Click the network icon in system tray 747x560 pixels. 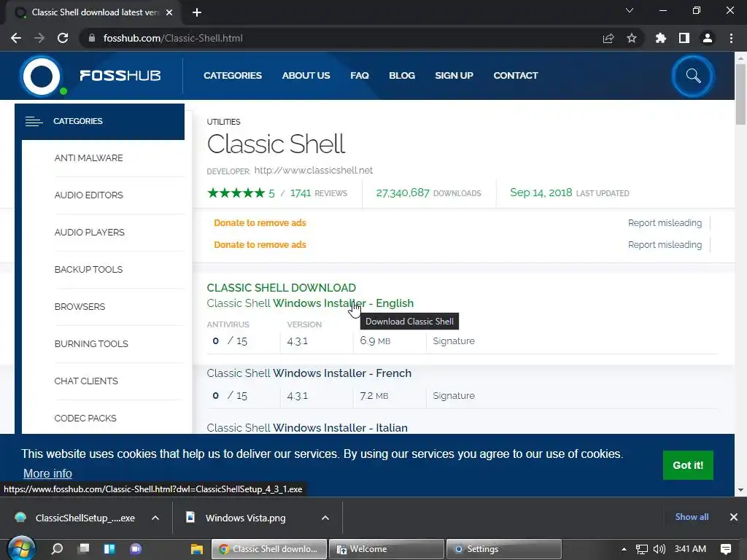tap(642, 549)
